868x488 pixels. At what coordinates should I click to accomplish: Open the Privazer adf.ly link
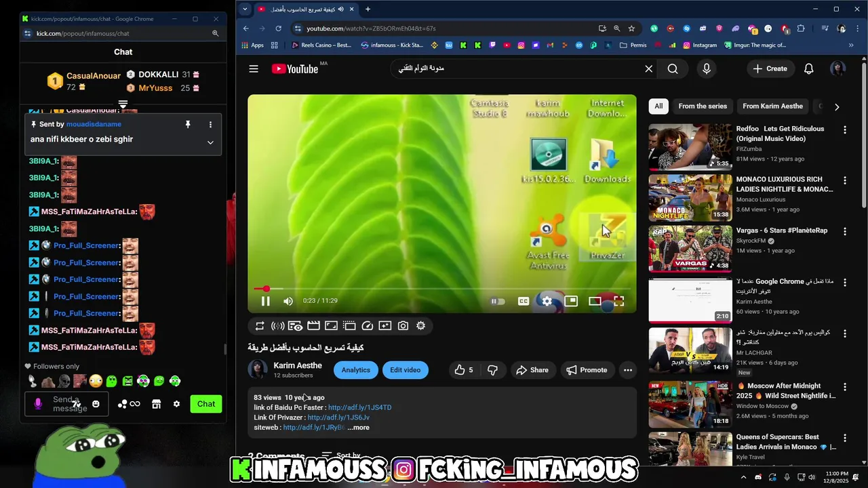pyautogui.click(x=338, y=418)
